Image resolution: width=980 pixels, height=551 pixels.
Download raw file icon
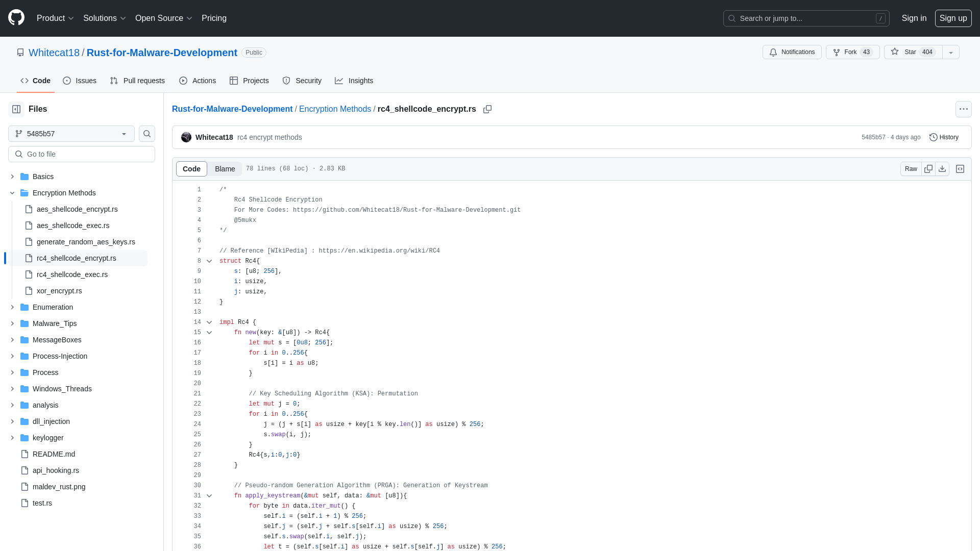942,169
